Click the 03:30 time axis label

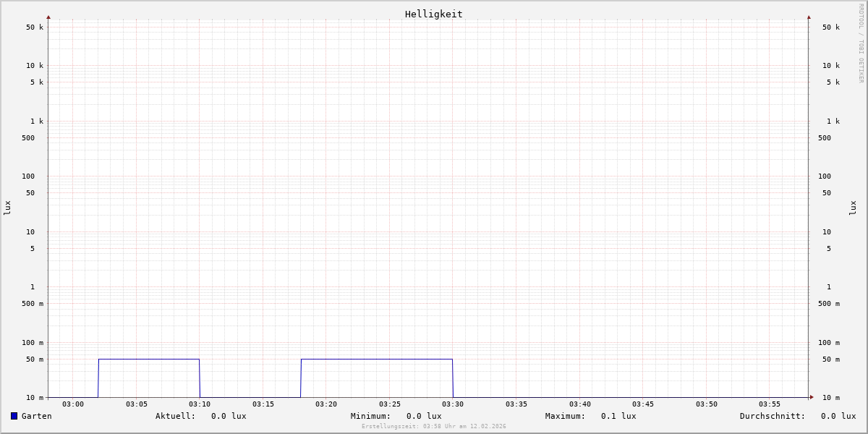coord(453,404)
